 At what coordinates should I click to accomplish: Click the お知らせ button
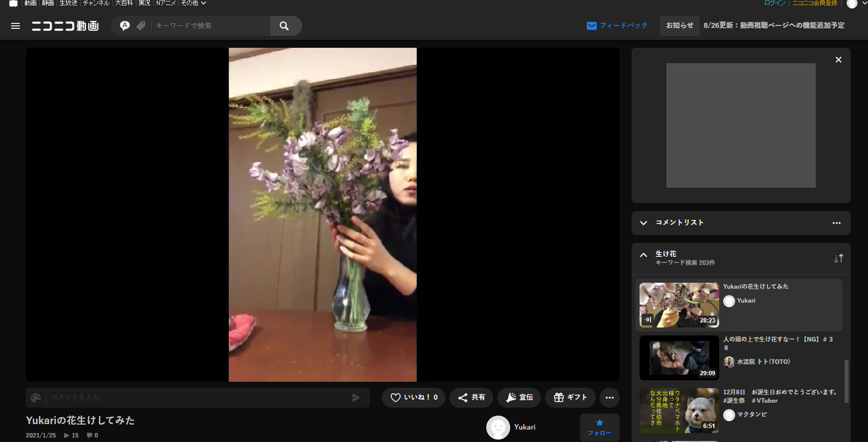tap(680, 25)
